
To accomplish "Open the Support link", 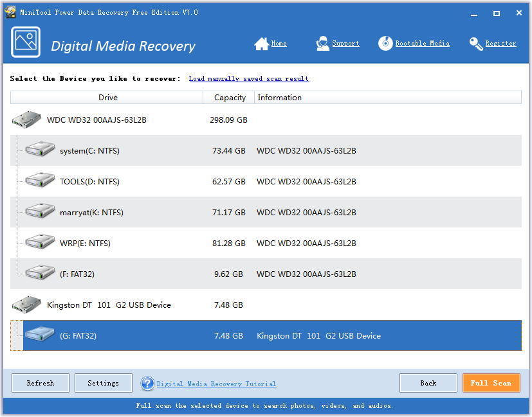I will point(345,43).
